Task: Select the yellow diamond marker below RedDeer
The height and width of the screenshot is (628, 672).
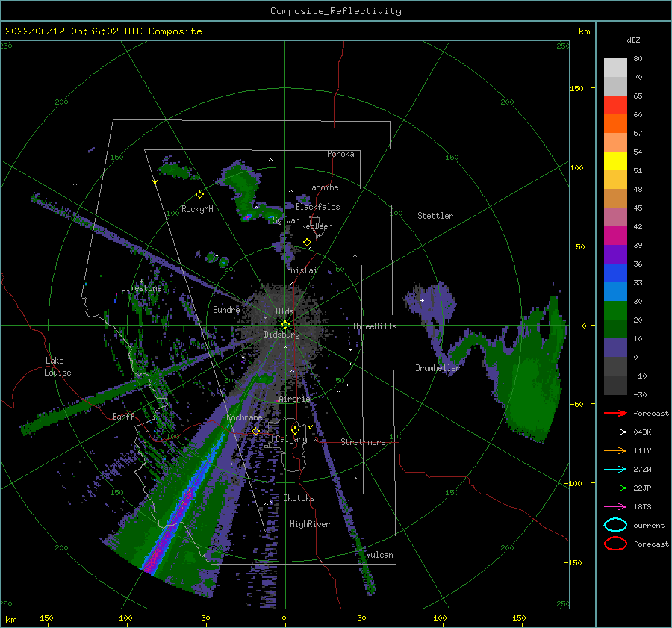Action: pos(307,243)
